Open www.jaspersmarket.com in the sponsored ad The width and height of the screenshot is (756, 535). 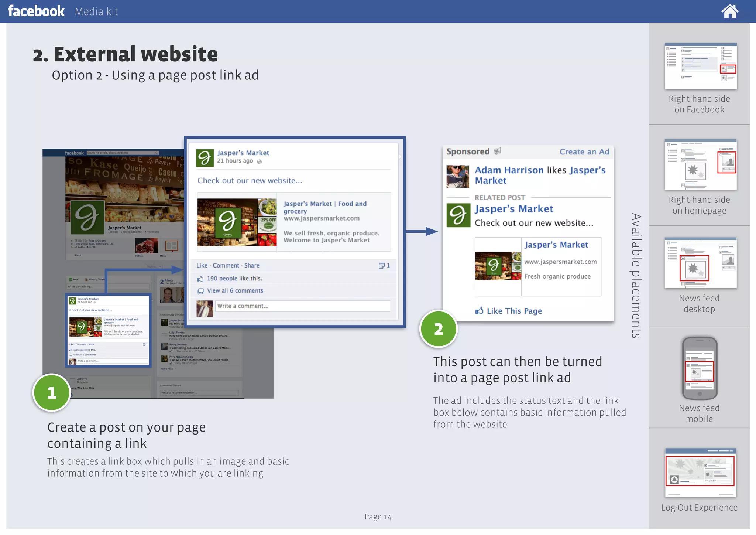[560, 262]
